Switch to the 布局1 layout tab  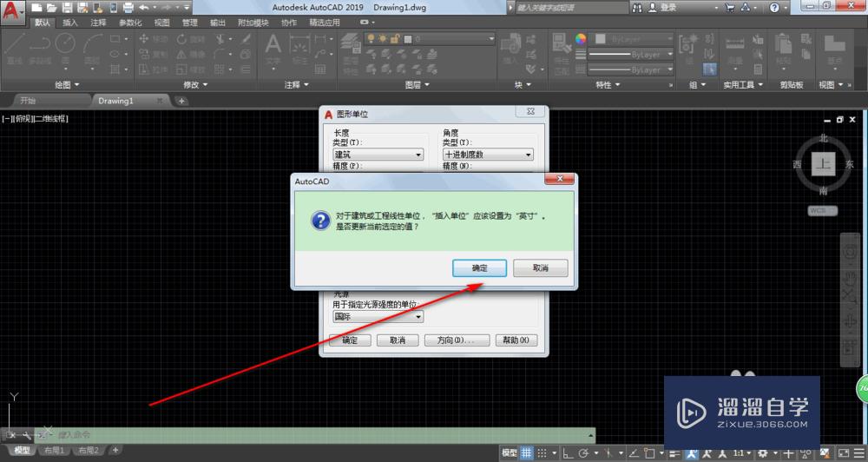[54, 451]
